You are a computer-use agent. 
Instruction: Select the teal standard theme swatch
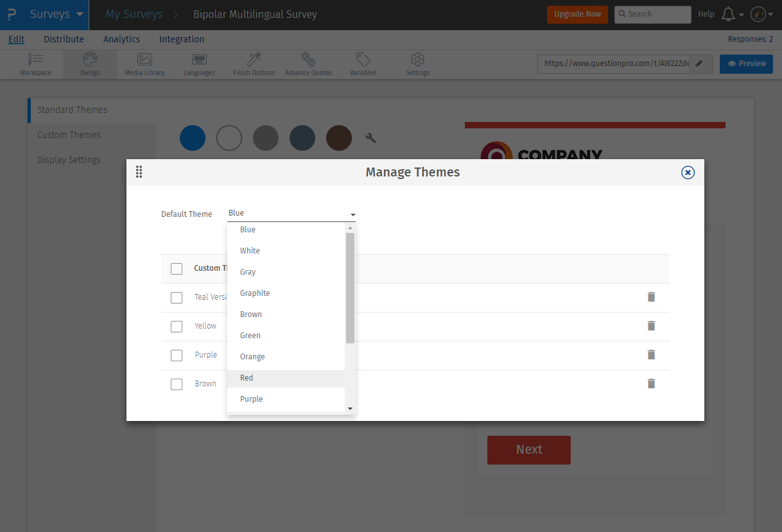pyautogui.click(x=302, y=137)
